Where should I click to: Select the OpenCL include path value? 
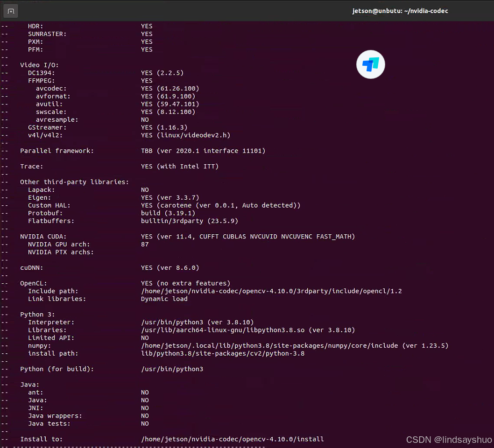271,291
